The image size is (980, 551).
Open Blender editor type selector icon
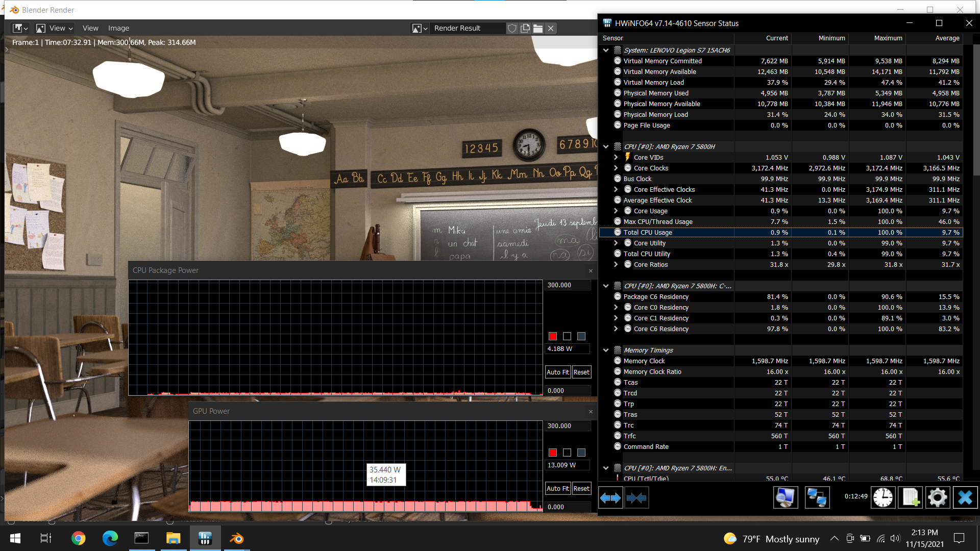tap(20, 28)
